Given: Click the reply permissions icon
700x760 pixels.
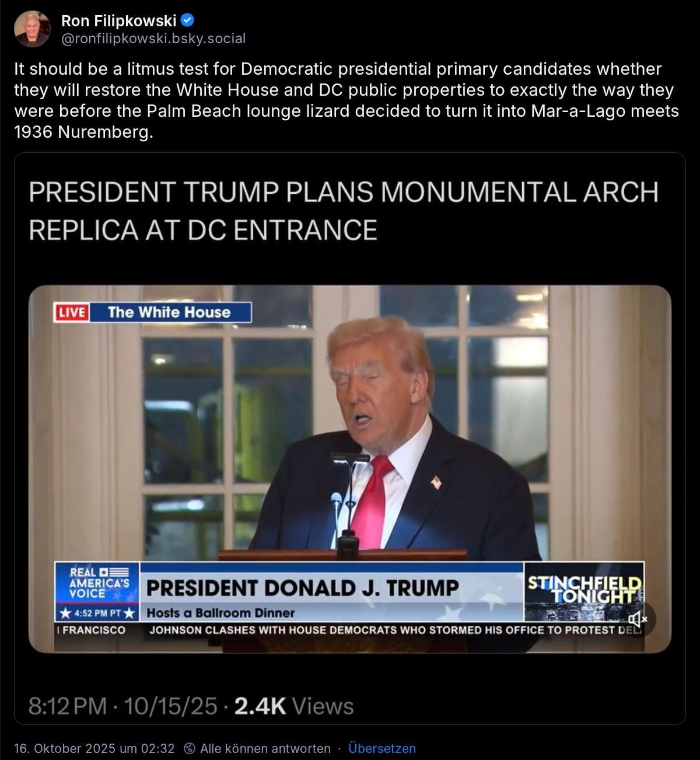Looking at the screenshot, I should tap(189, 748).
